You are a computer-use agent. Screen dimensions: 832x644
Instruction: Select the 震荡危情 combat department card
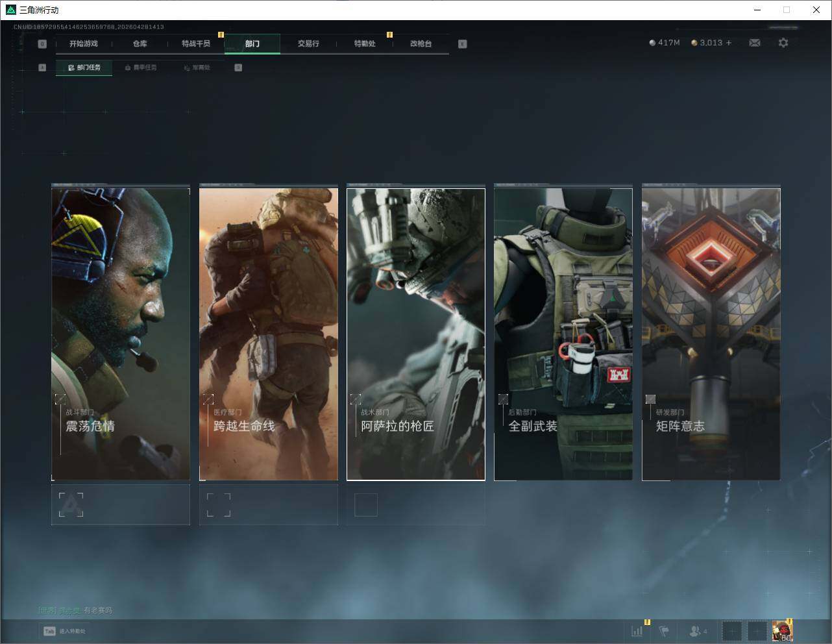[121, 334]
